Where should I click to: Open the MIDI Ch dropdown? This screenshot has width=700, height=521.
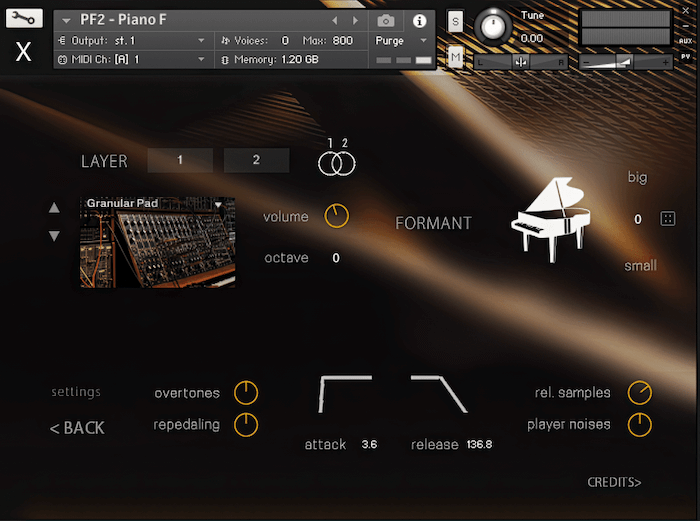(132, 59)
